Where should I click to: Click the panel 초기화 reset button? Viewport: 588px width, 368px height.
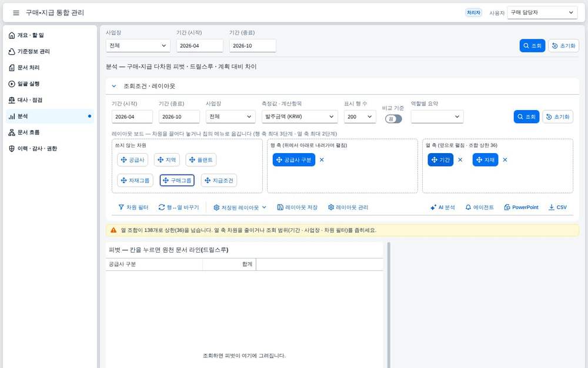(x=557, y=117)
